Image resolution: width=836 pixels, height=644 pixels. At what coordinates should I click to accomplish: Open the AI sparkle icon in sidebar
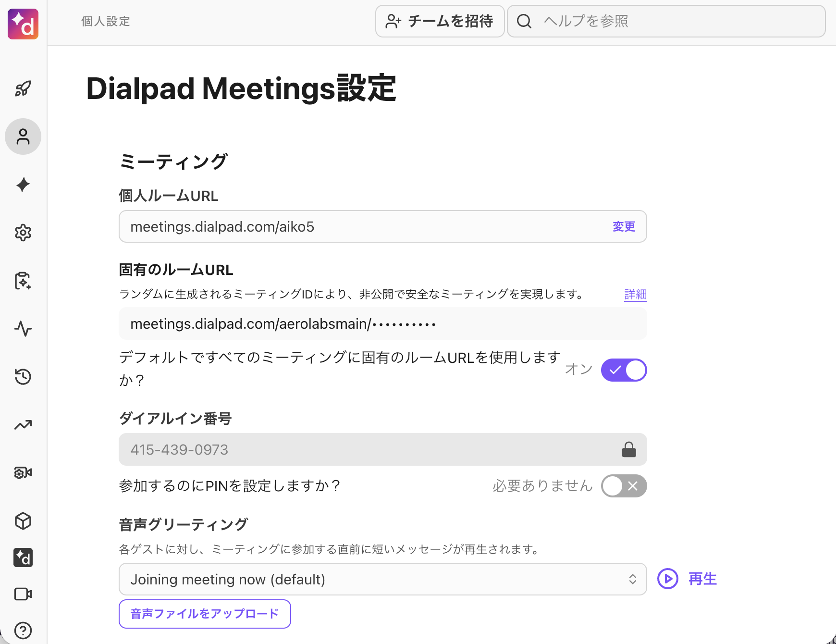(23, 185)
